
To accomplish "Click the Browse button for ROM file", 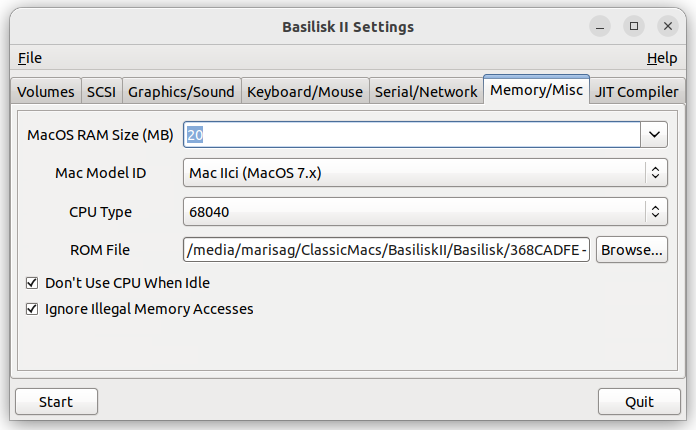I will click(x=632, y=250).
